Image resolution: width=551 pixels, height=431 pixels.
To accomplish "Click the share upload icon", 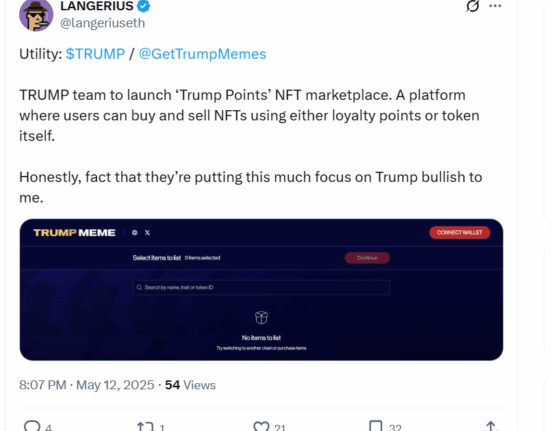I will pos(491,426).
